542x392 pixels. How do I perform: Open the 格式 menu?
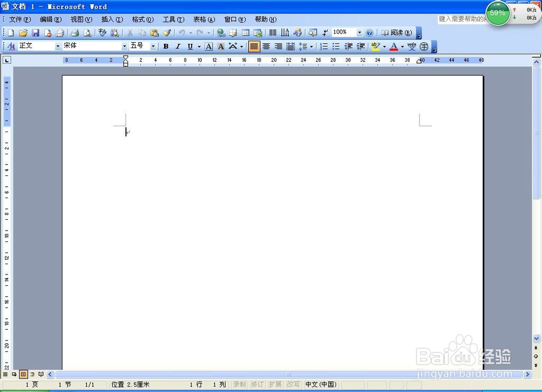pos(143,19)
